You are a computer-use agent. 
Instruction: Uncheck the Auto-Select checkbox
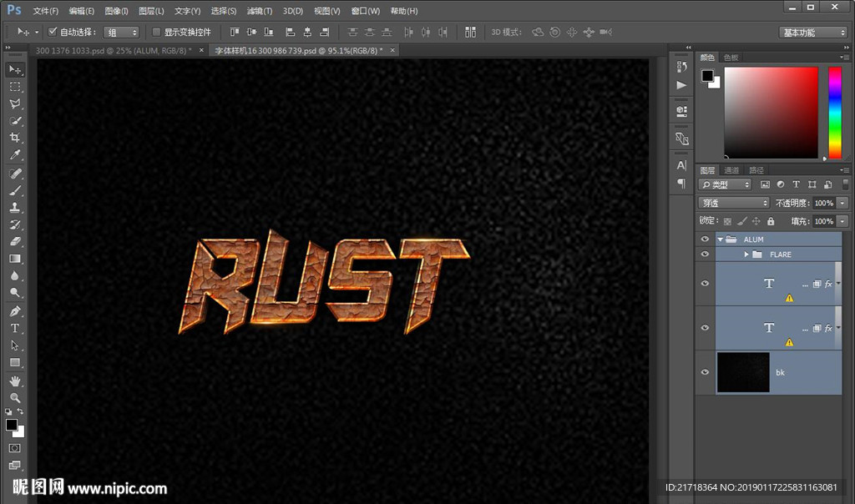pos(53,32)
